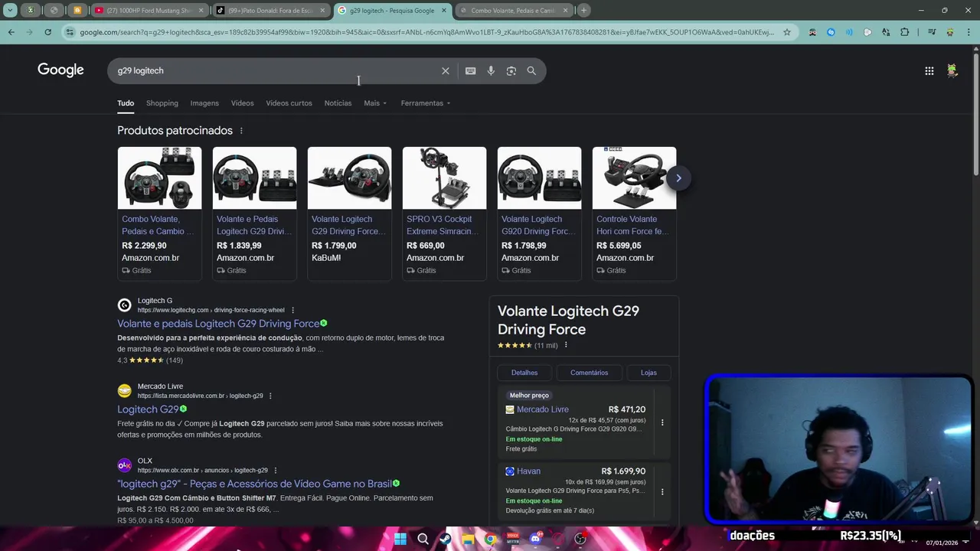980x551 pixels.
Task: Open Windows taskbar search
Action: tap(423, 539)
